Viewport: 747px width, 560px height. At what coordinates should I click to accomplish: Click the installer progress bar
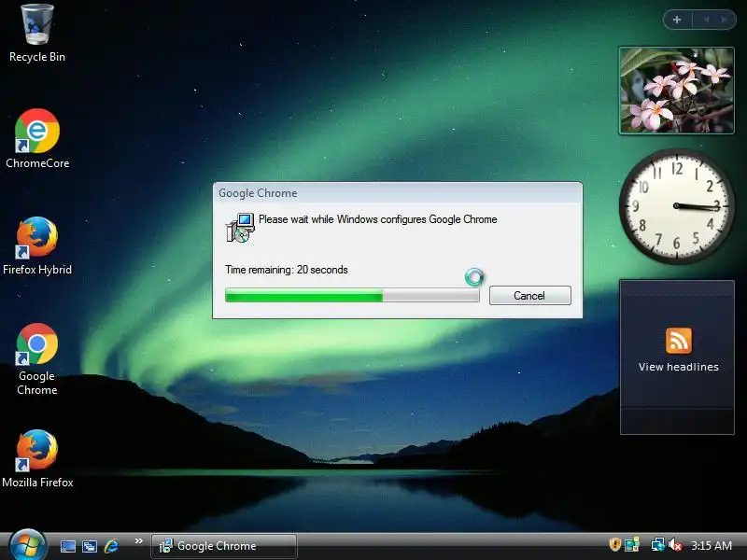[352, 296]
